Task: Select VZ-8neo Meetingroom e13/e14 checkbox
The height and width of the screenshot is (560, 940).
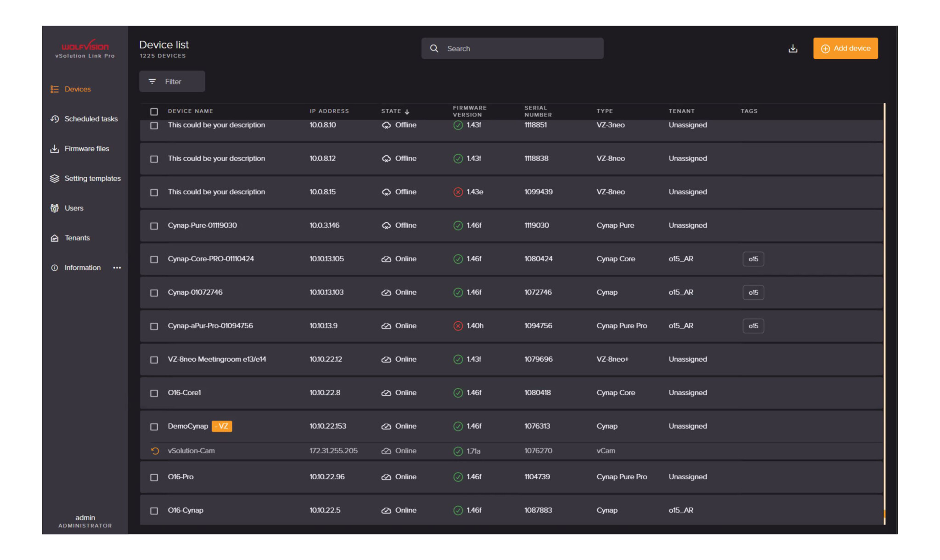Action: coord(154,360)
